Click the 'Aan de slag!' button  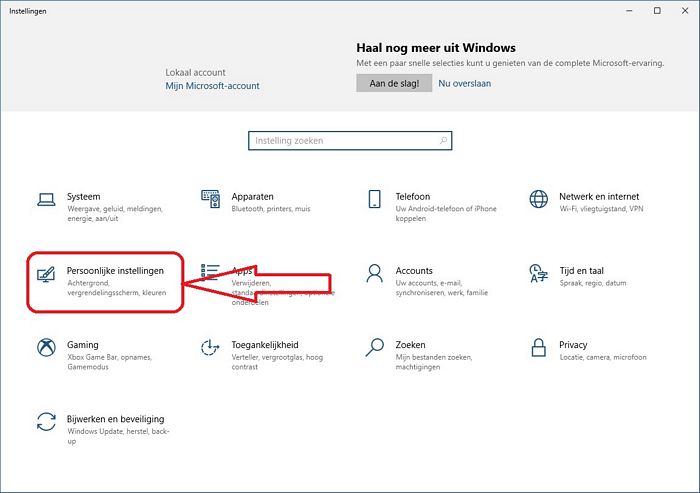394,83
